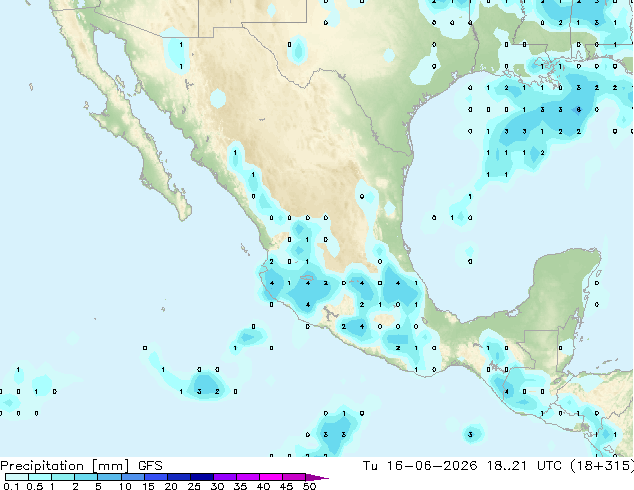Screen dimensions: 634x490
Task: Click the legend label "50"
Action: pos(309,486)
